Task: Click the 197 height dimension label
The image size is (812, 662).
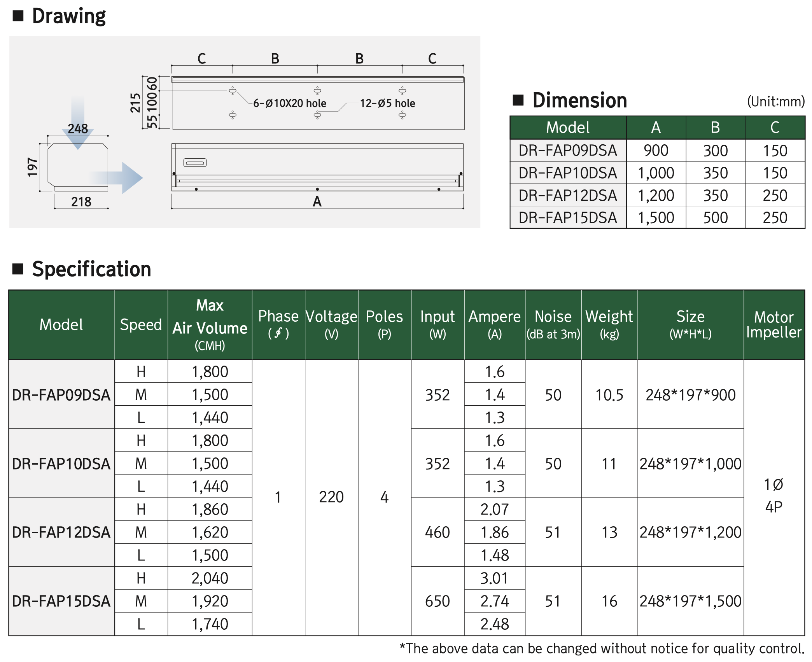Action: [x=32, y=167]
